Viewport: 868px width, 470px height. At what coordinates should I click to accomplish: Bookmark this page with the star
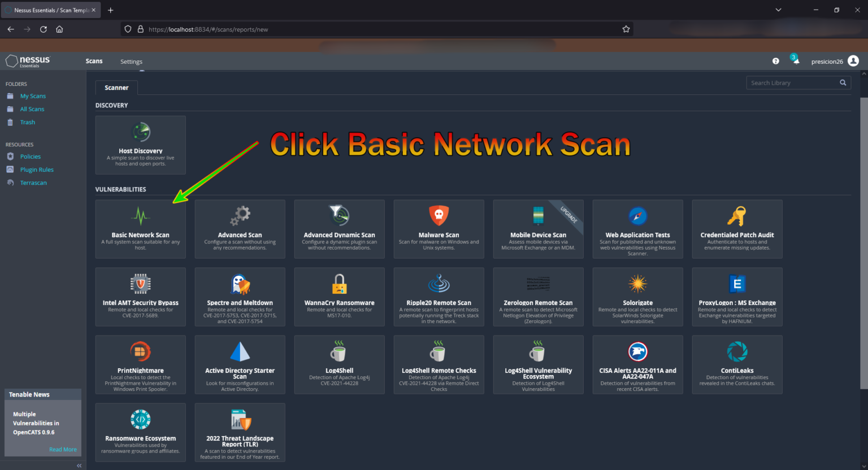626,29
